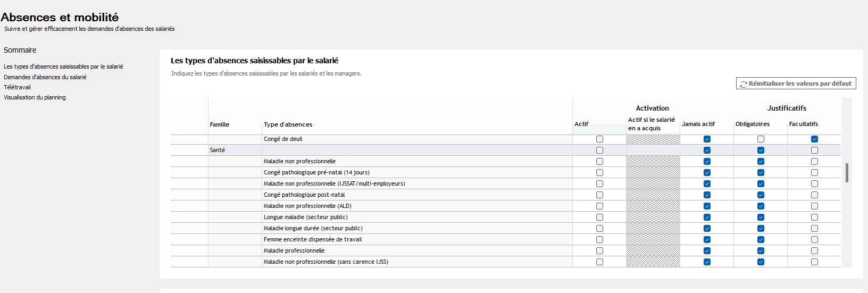This screenshot has height=293, width=868.
Task: Select the Santé family row
Action: [x=218, y=150]
